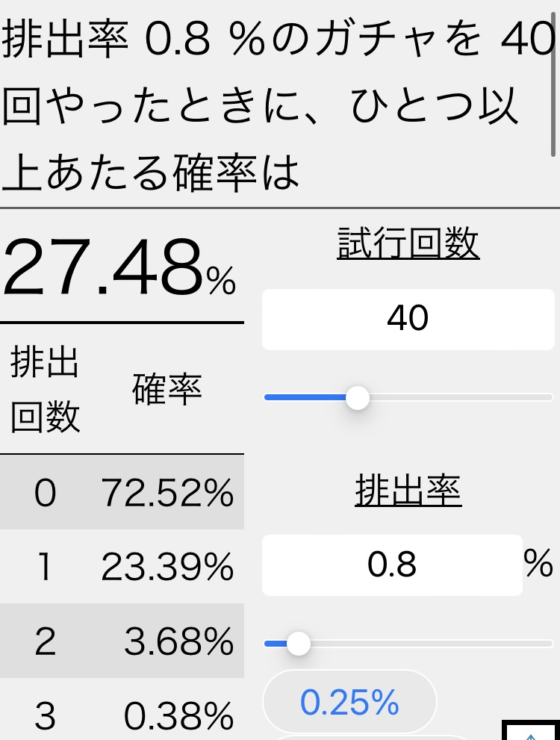560x740 pixels.
Task: Click the 排出率 slider handle
Action: (299, 643)
